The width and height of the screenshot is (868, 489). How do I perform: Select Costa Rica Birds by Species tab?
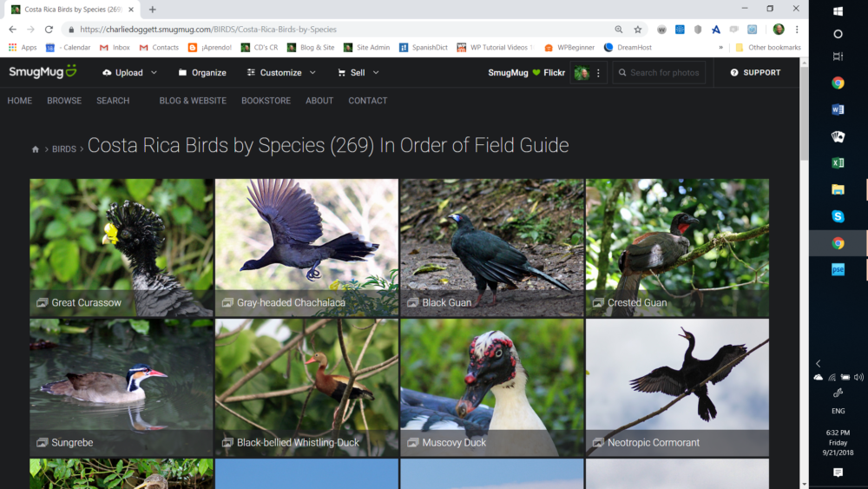point(73,10)
